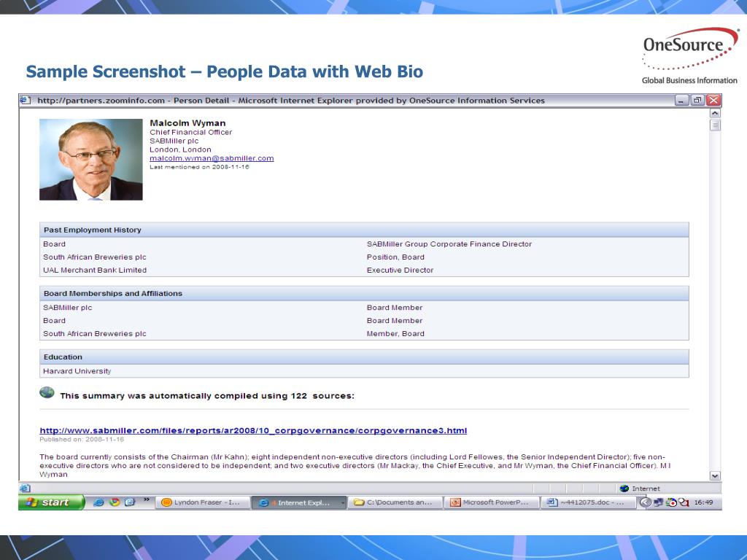Screen dimensions: 747x560
Task: Switch to C:\Documents folder taskbar window
Action: point(396,502)
